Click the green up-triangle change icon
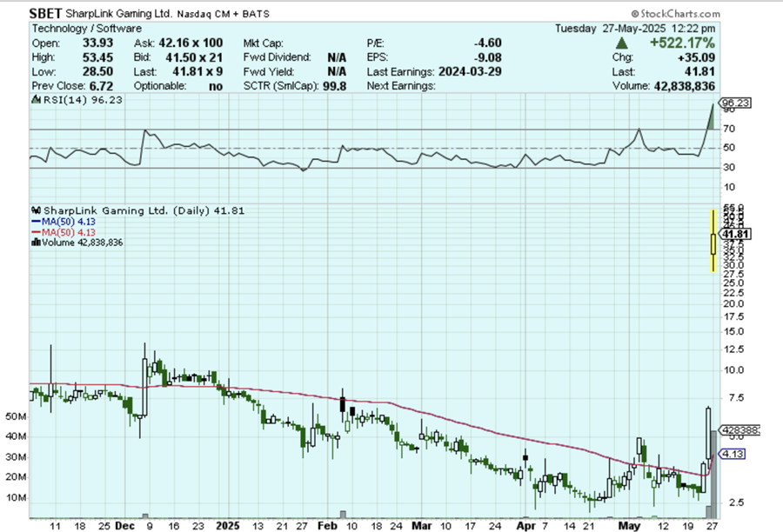The height and width of the screenshot is (532, 783). point(622,43)
